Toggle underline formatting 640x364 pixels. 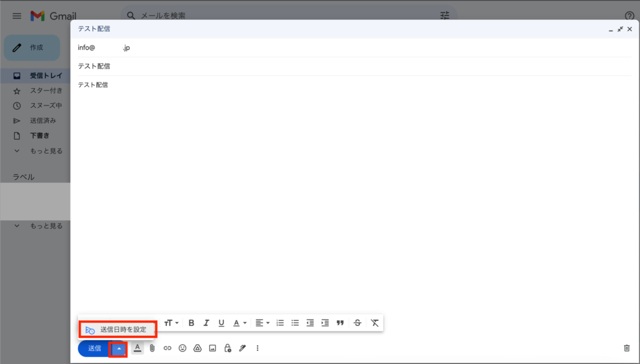coord(221,323)
